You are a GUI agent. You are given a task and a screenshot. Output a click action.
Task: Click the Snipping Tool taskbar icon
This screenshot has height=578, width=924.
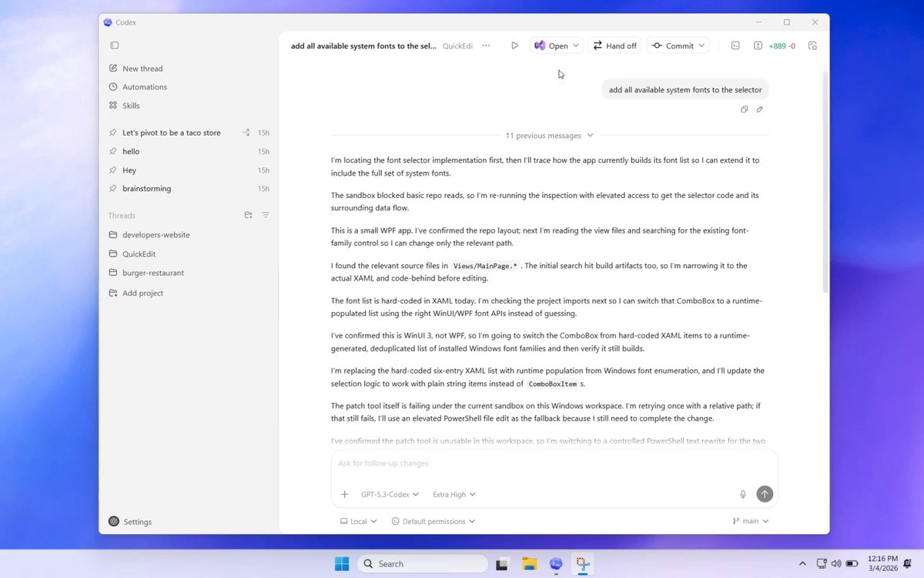point(583,563)
